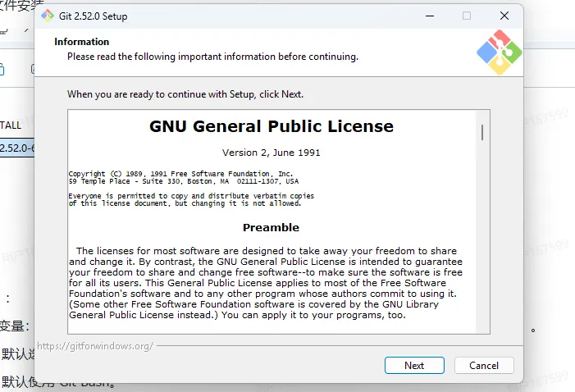Click the Version 2, June 1991 text
The height and width of the screenshot is (392, 575).
(x=271, y=153)
